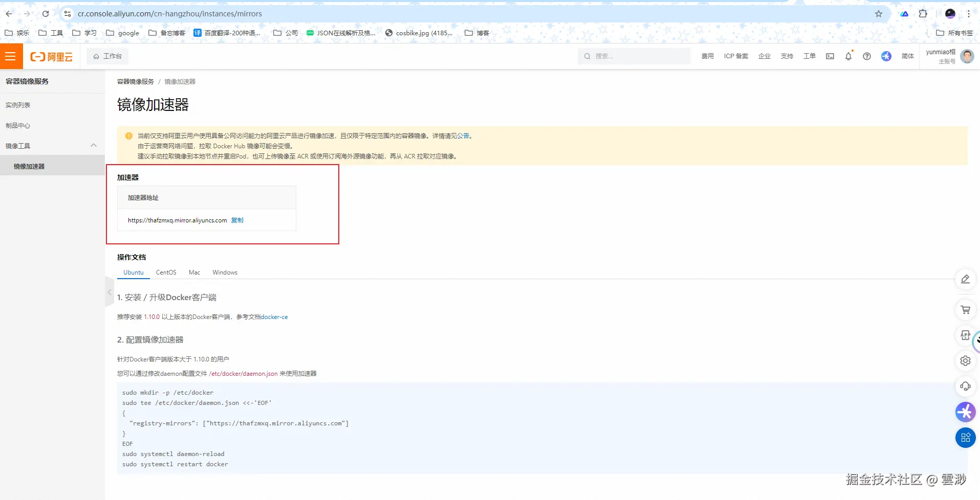Open the Chrome three-dot menu
Image resolution: width=980 pixels, height=500 pixels.
(x=969, y=14)
